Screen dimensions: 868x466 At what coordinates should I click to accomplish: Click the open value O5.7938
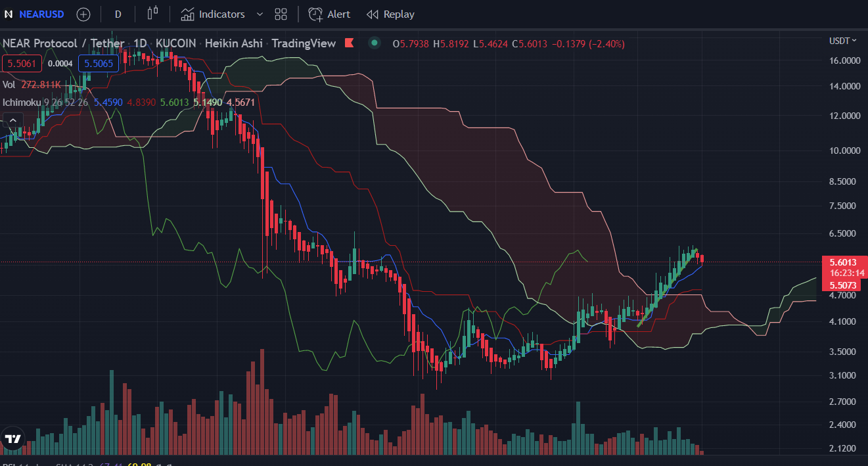click(x=411, y=43)
